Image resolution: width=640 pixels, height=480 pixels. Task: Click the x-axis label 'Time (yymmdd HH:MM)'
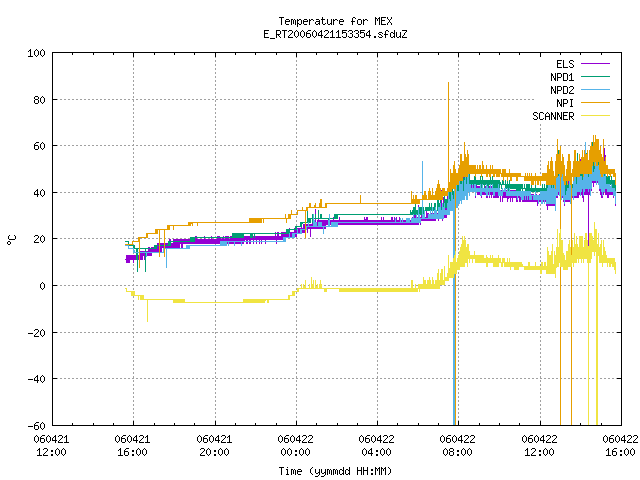tap(335, 471)
